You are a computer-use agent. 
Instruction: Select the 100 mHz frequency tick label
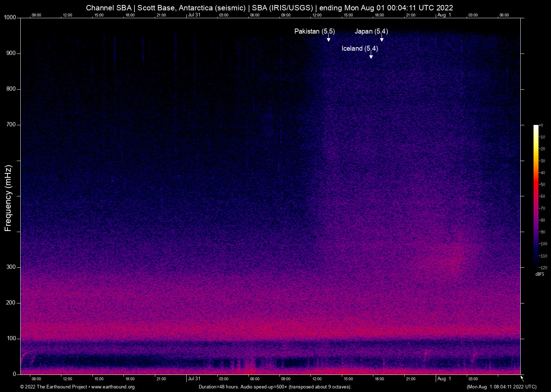[x=12, y=338]
